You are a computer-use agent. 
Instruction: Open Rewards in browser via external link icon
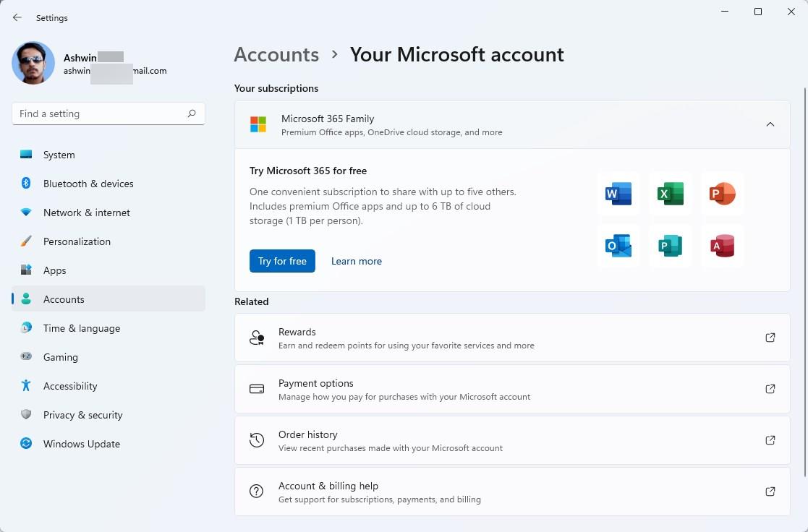point(770,337)
